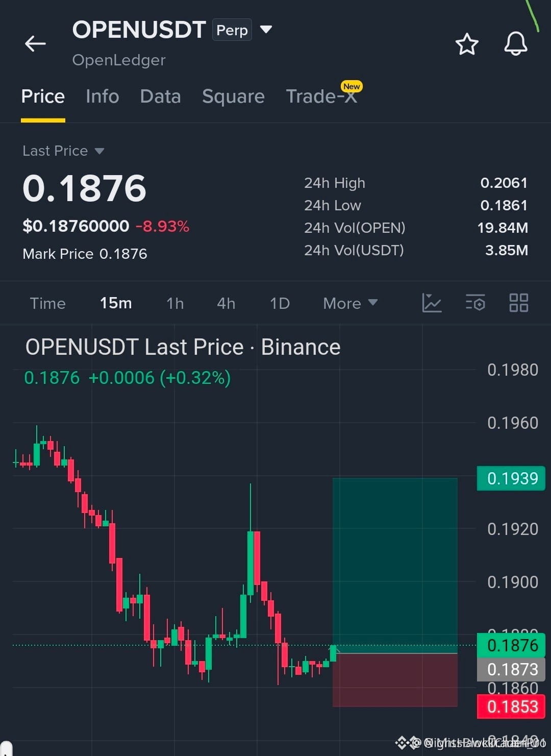Viewport: 551px width, 756px height.
Task: Click the gray 0.1873 entry price label
Action: [511, 669]
